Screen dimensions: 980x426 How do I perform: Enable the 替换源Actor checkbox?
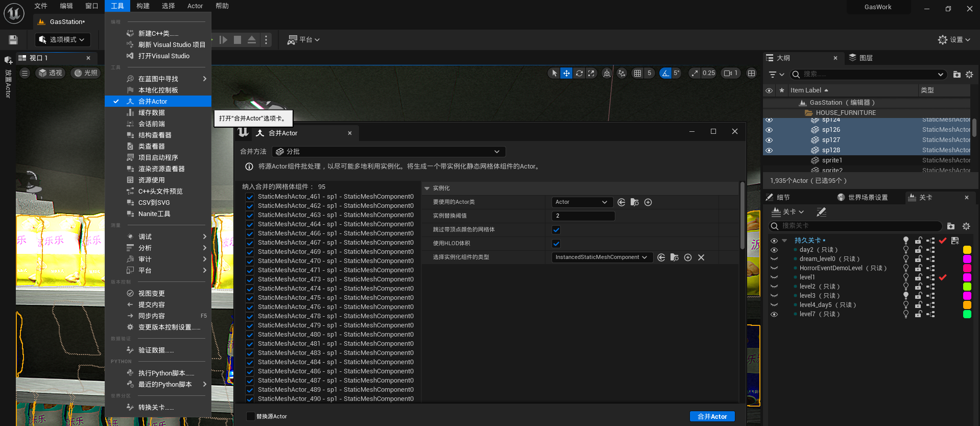(x=251, y=416)
